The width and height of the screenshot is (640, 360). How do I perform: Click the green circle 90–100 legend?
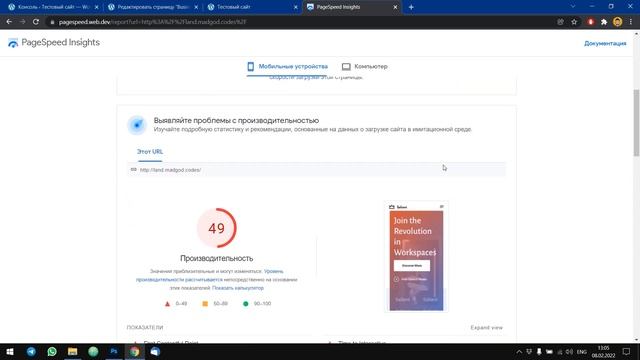point(257,304)
